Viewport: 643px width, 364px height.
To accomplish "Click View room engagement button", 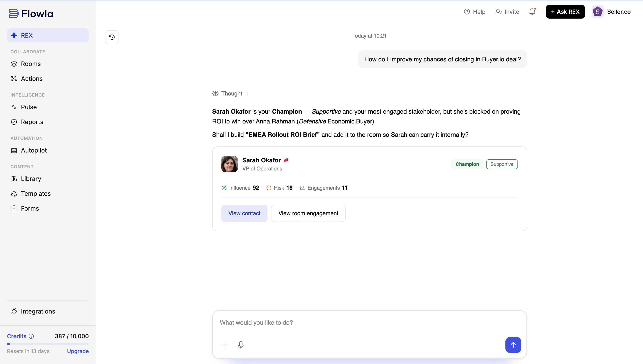I will pos(308,213).
